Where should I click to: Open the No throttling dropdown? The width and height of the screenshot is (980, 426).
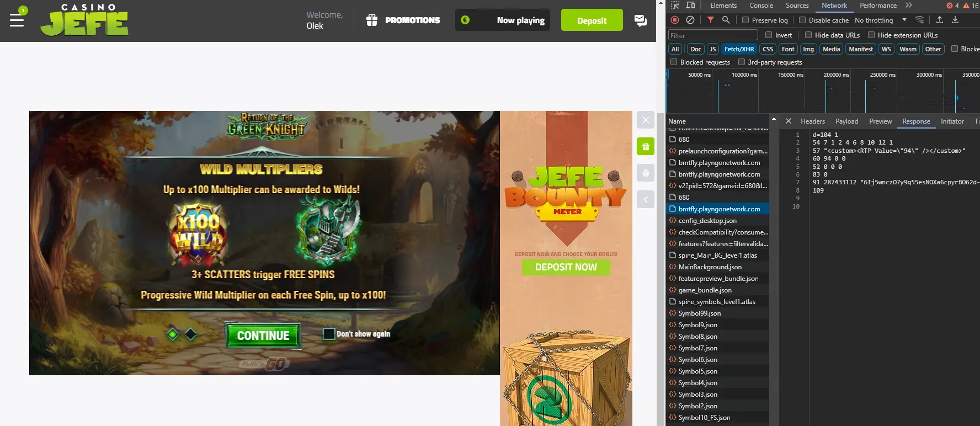coord(880,20)
